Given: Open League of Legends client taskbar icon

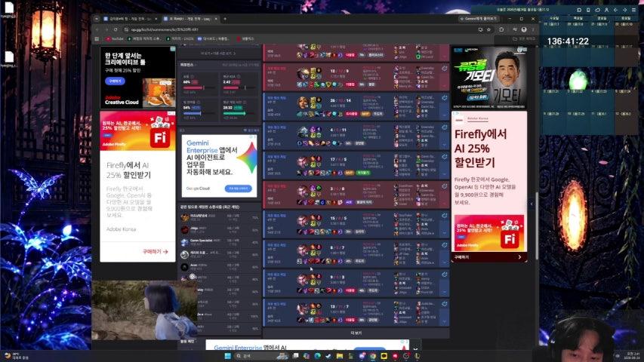Looking at the screenshot, I should pyautogui.click(x=418, y=356).
